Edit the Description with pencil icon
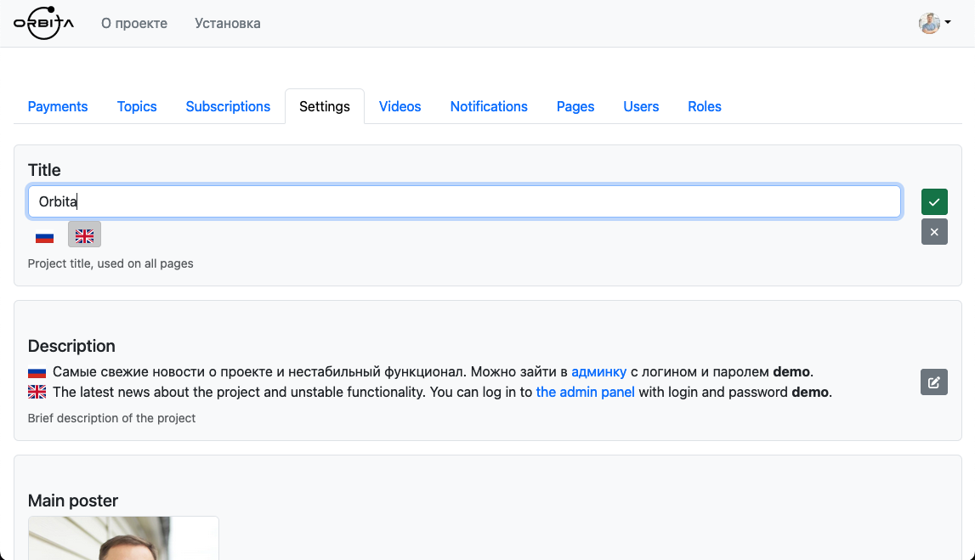Screen dimensions: 975x560 click(x=934, y=382)
